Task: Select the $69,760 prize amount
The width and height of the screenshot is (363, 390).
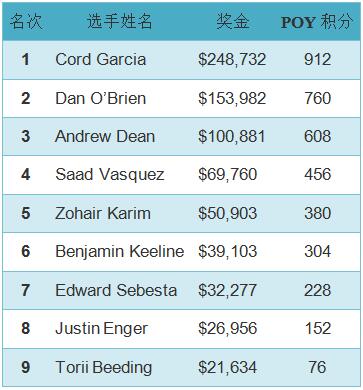Action: tap(227, 175)
